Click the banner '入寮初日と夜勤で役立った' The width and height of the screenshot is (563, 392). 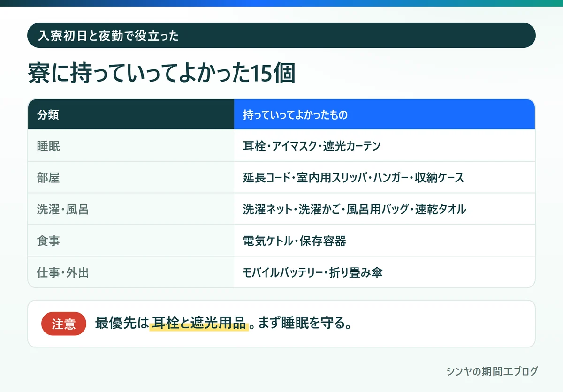(281, 35)
